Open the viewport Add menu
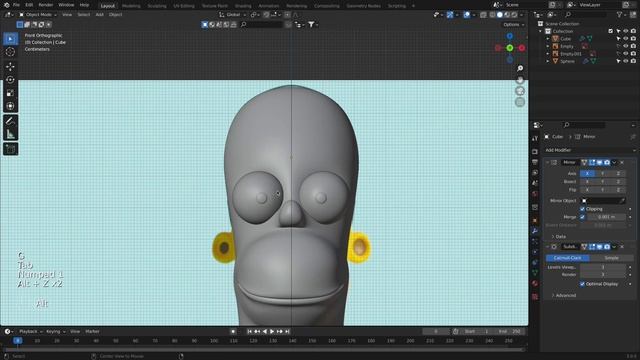Viewport: 640px width, 360px height. tap(100, 15)
